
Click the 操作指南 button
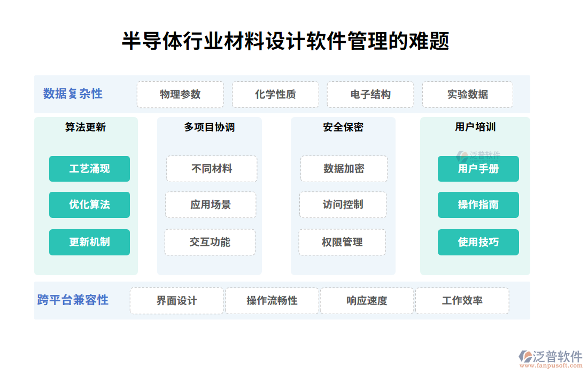coord(478,205)
